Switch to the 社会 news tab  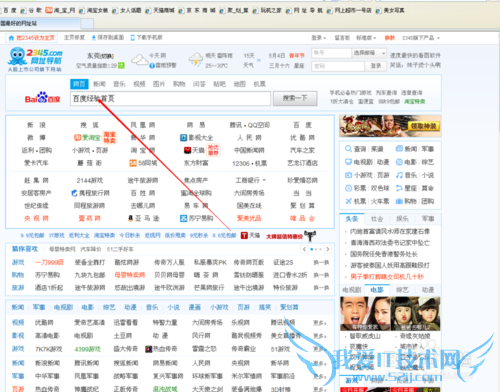click(377, 219)
